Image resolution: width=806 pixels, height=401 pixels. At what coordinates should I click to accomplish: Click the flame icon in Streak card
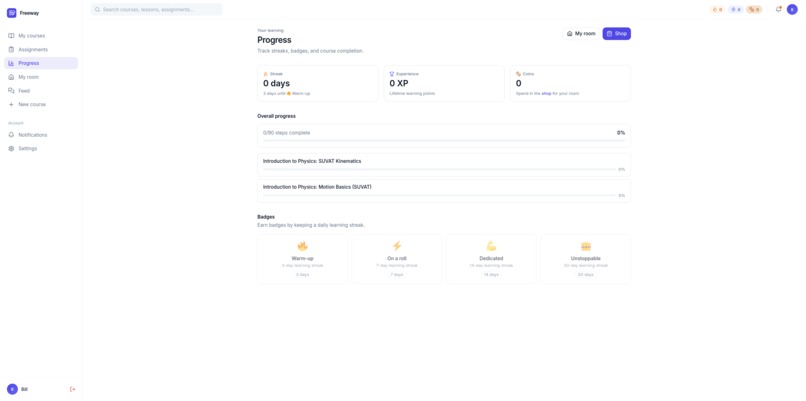[266, 74]
